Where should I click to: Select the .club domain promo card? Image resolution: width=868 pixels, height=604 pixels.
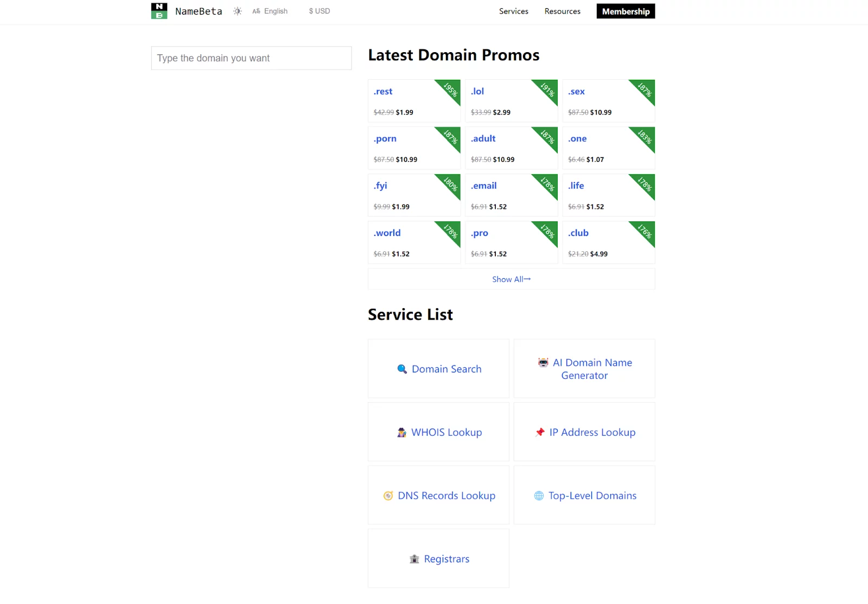tap(608, 243)
